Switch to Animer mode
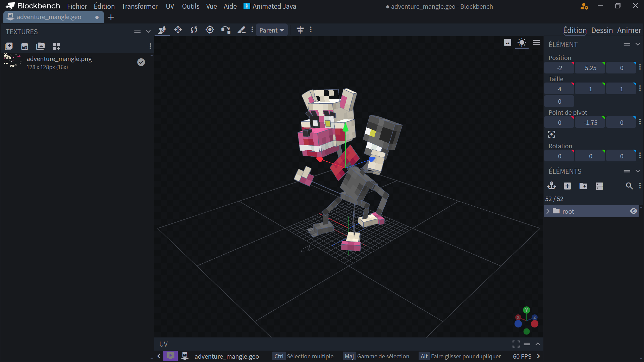This screenshot has width=644, height=362. click(629, 30)
